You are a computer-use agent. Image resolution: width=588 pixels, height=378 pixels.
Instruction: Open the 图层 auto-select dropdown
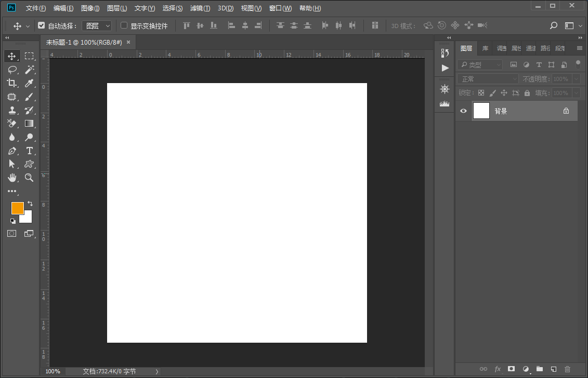click(x=97, y=25)
